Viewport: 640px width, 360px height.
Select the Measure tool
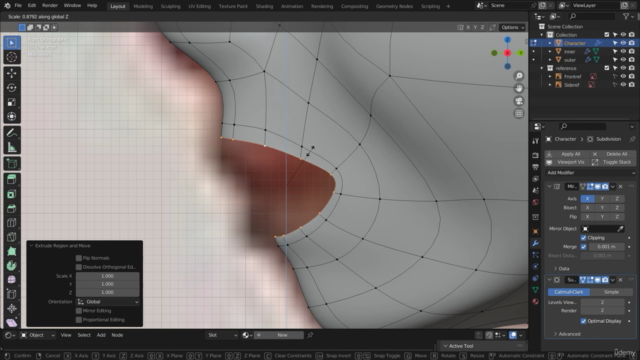point(11,147)
